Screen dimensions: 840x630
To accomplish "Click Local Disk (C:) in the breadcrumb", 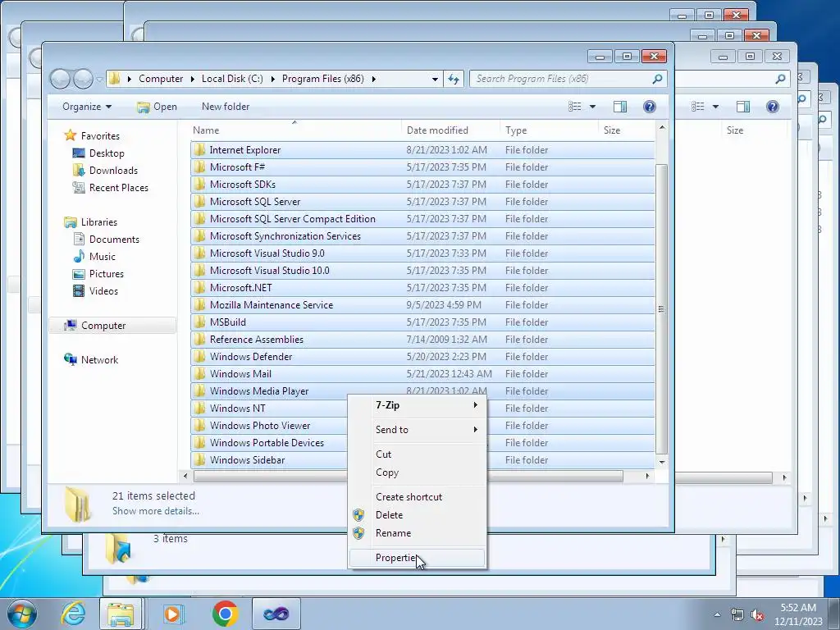I will click(232, 79).
